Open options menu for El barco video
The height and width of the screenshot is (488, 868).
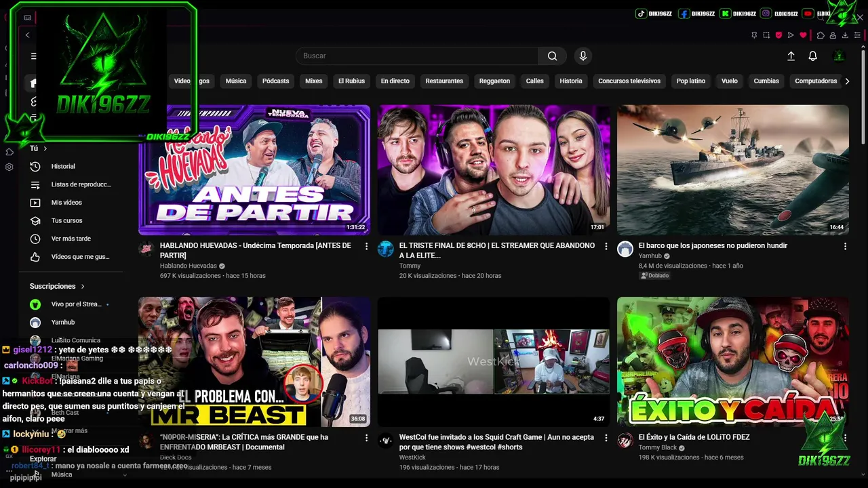click(845, 247)
